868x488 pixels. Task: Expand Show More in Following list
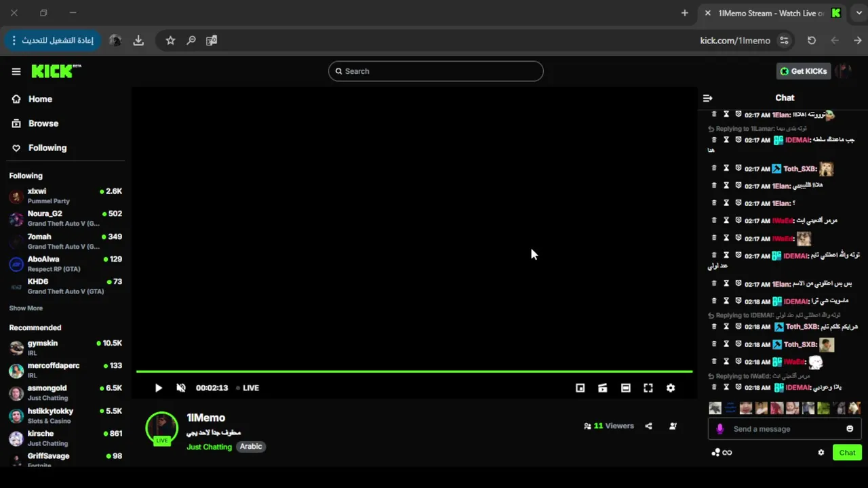coord(26,308)
